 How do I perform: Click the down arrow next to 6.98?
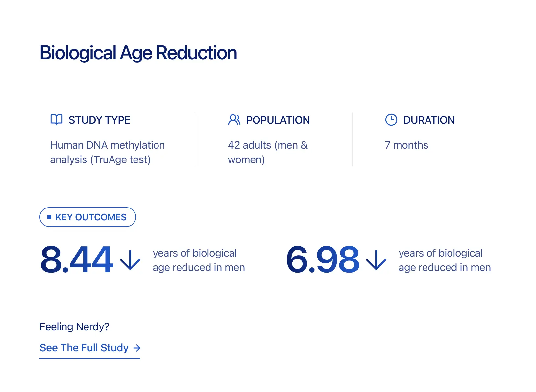coord(376,260)
